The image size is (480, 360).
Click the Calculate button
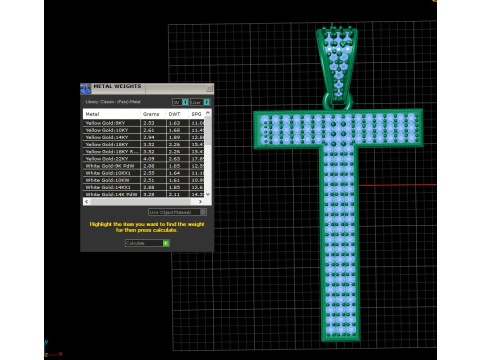148,243
